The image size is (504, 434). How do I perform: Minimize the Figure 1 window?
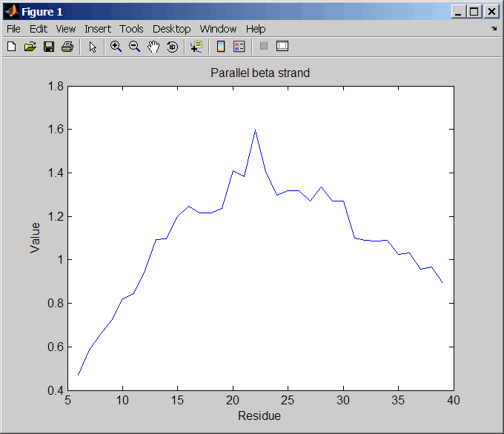[x=458, y=12]
